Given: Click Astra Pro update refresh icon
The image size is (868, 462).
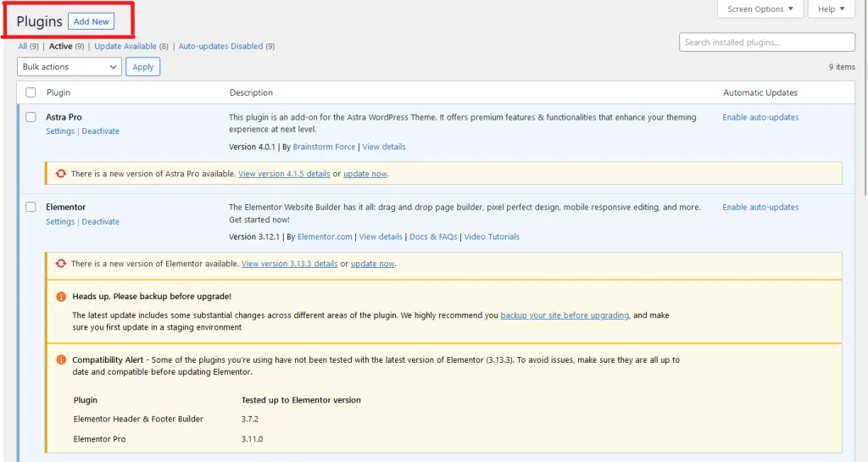Looking at the screenshot, I should coord(60,174).
